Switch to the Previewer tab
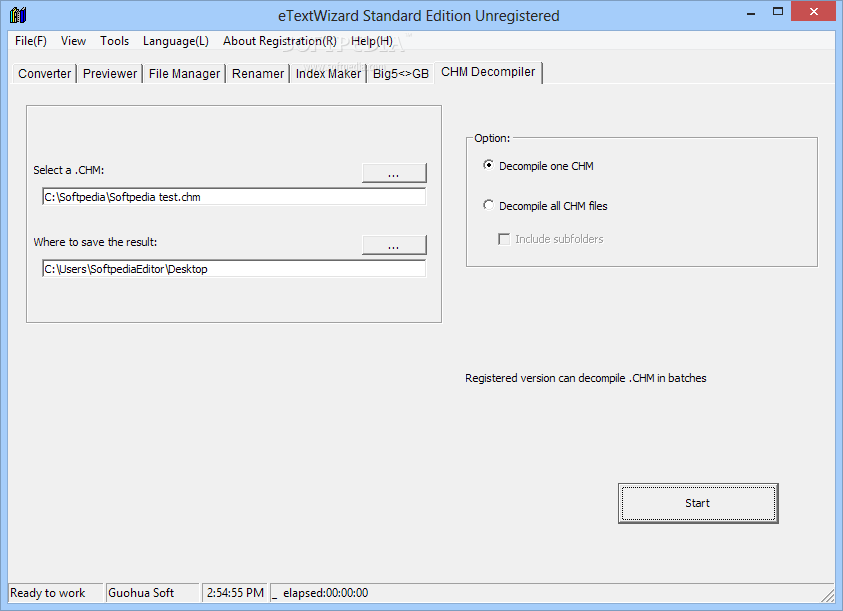The image size is (843, 611). pyautogui.click(x=110, y=74)
